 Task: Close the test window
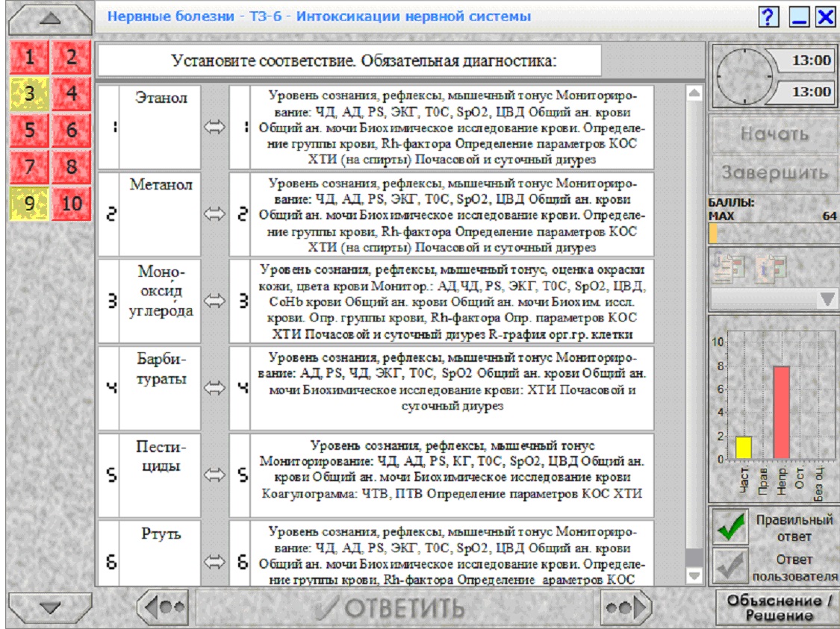pos(826,16)
